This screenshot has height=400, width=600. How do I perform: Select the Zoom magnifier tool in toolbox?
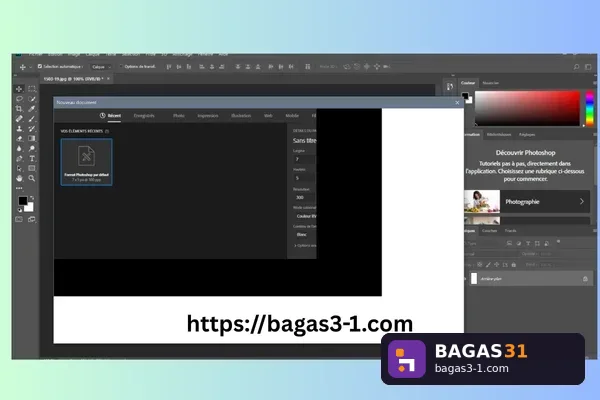(32, 178)
